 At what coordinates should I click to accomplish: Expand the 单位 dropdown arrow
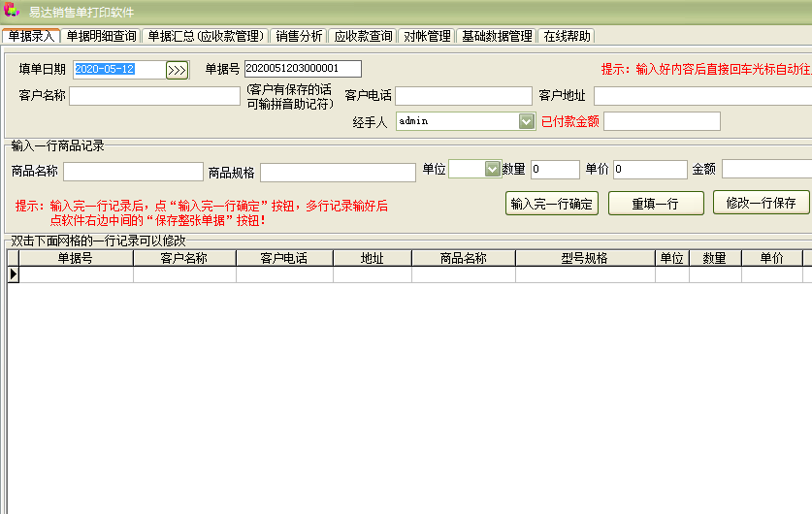point(492,169)
